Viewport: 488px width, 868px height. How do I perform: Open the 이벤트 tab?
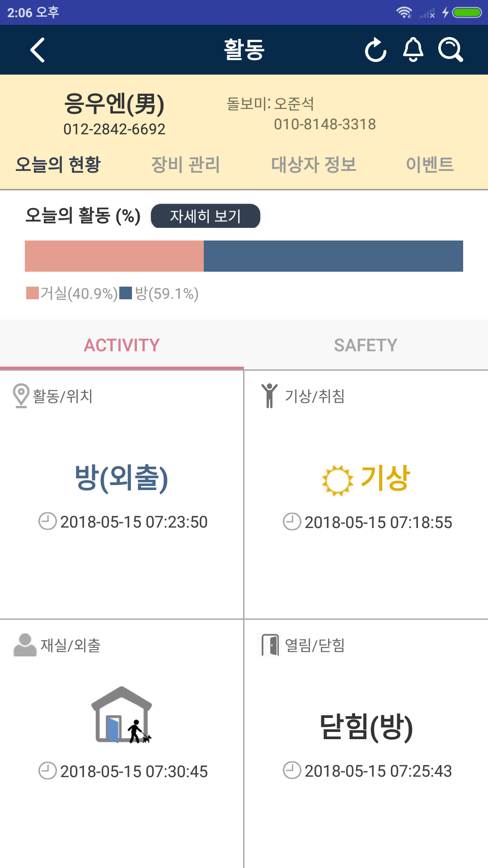pos(429,165)
